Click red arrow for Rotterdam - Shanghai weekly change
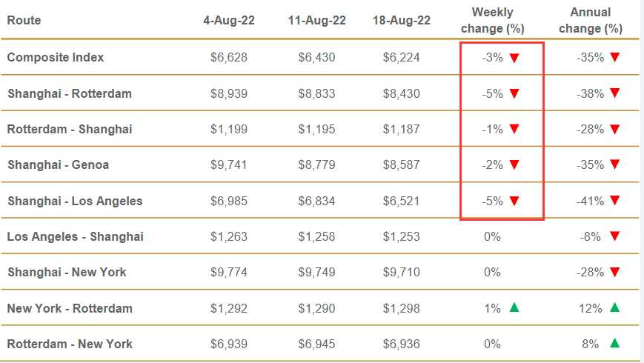The image size is (644, 363). click(514, 129)
